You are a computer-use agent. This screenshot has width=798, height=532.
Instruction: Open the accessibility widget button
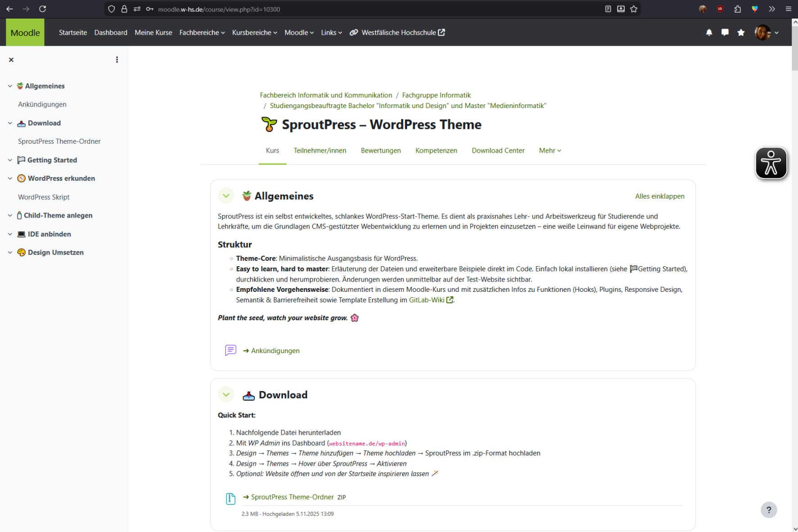click(x=771, y=163)
